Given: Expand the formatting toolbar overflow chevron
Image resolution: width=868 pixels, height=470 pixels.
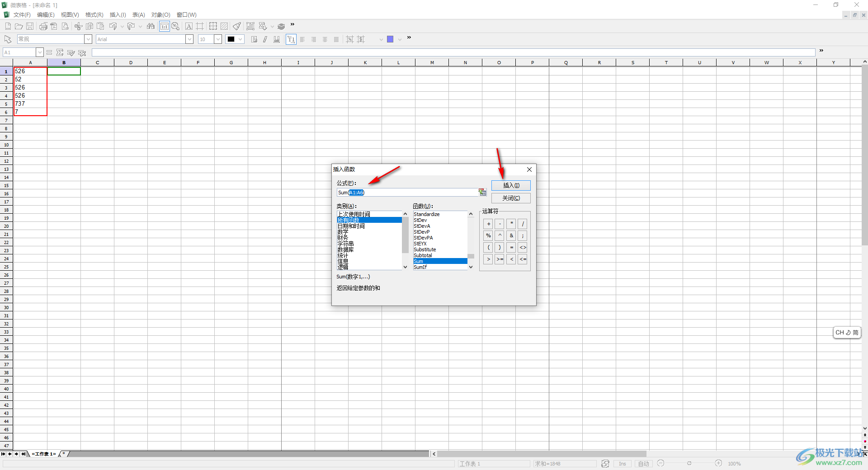Looking at the screenshot, I should click(409, 38).
